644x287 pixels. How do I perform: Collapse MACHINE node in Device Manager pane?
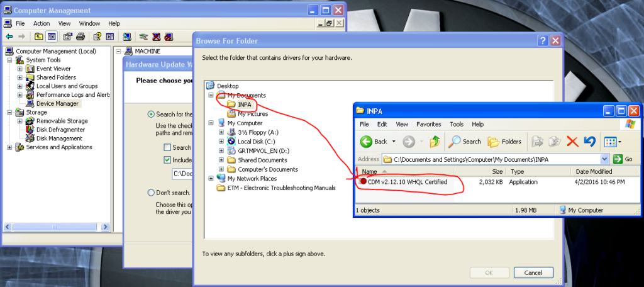(118, 52)
